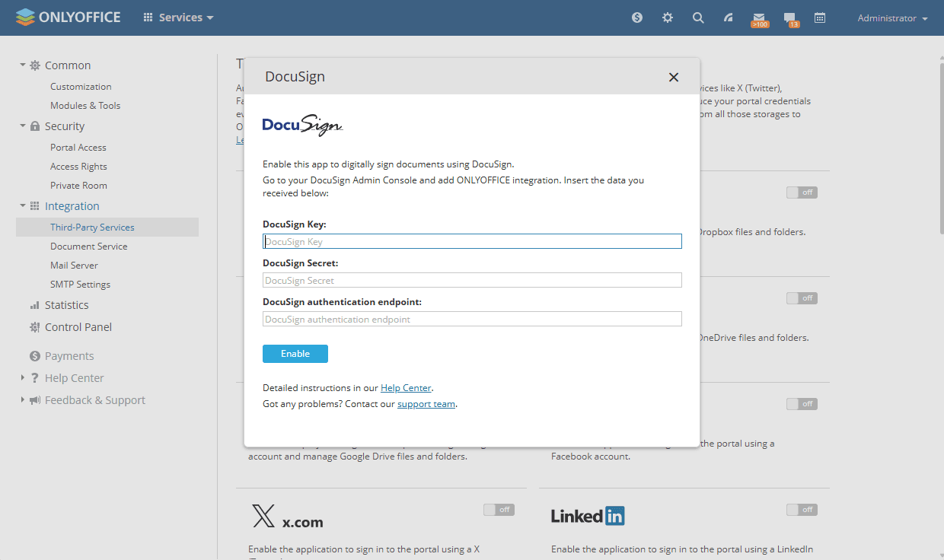This screenshot has height=560, width=944.
Task: Open the Services dropdown menu
Action: pyautogui.click(x=179, y=17)
